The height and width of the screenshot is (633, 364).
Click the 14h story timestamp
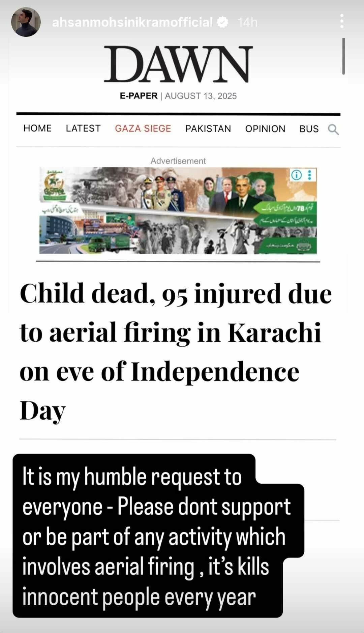[x=247, y=23]
